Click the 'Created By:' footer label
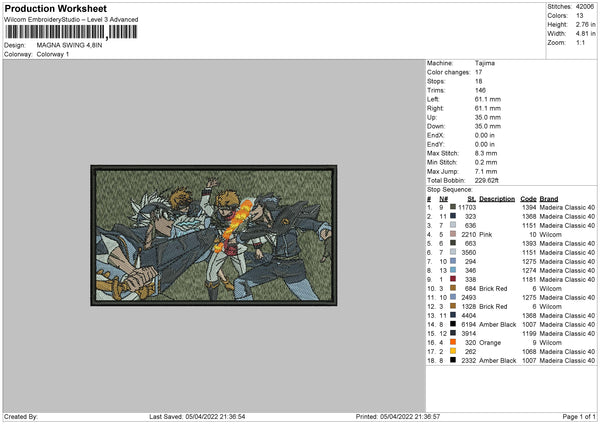Viewport: 600px width, 424px height. click(x=21, y=417)
